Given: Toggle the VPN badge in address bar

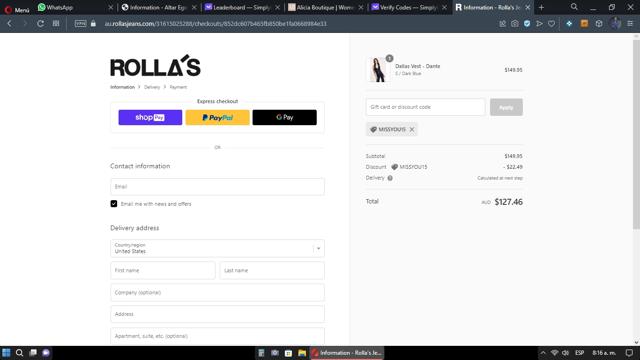Looking at the screenshot, I should (80, 24).
